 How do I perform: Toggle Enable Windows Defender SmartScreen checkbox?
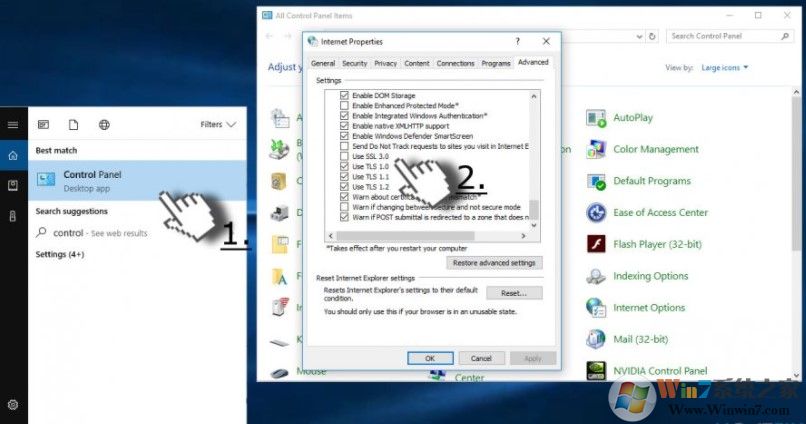click(344, 136)
